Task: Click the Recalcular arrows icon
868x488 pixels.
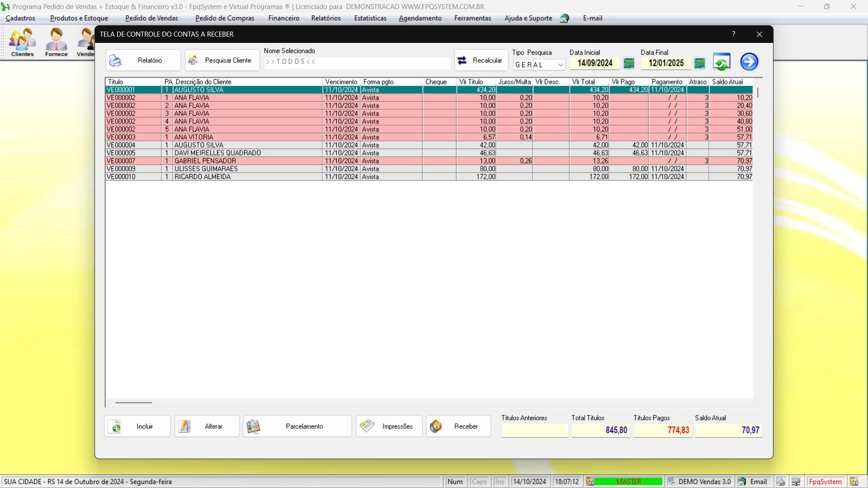Action: point(462,61)
